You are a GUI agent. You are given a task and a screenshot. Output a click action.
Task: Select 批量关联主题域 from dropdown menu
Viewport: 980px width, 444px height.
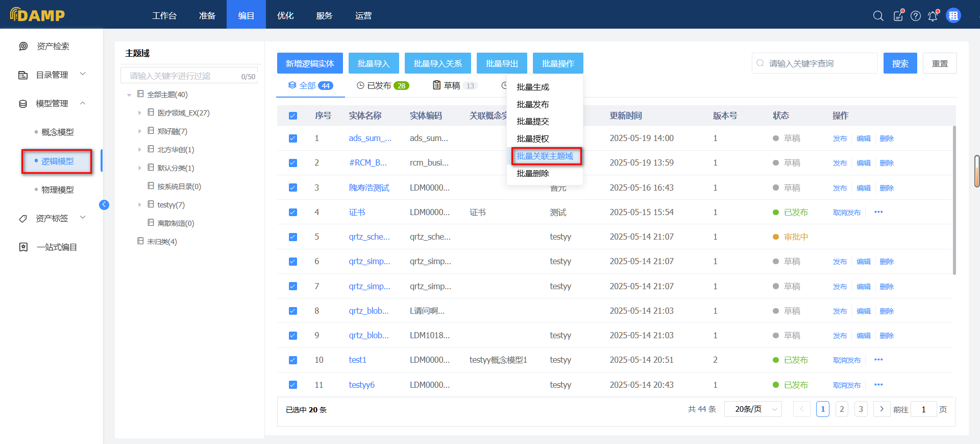[545, 156]
